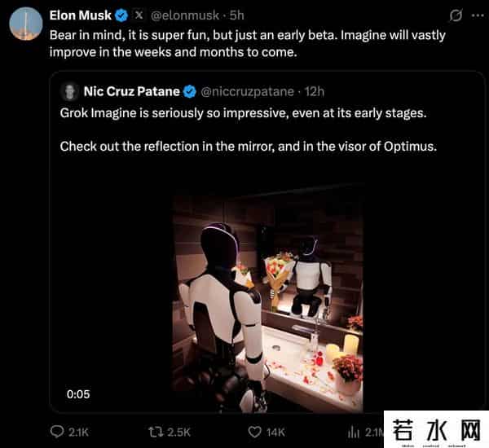The width and height of the screenshot is (489, 448).
Task: Open Nic Cruz Patane's small avatar
Action: tap(69, 90)
